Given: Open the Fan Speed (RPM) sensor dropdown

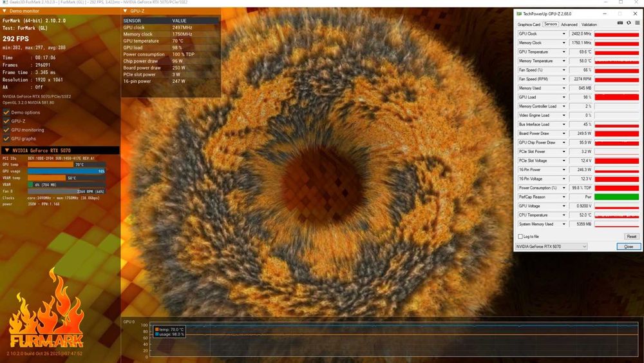Looking at the screenshot, I should pyautogui.click(x=563, y=79).
